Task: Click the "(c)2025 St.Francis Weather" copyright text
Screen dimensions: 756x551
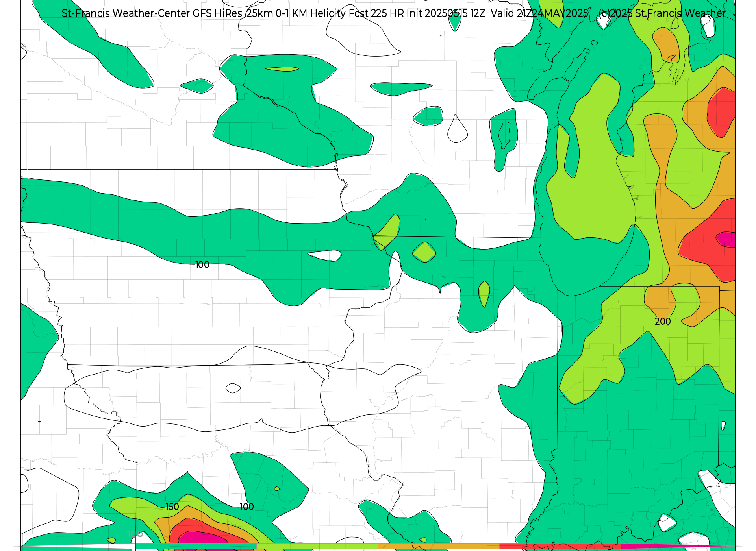Action: point(662,13)
